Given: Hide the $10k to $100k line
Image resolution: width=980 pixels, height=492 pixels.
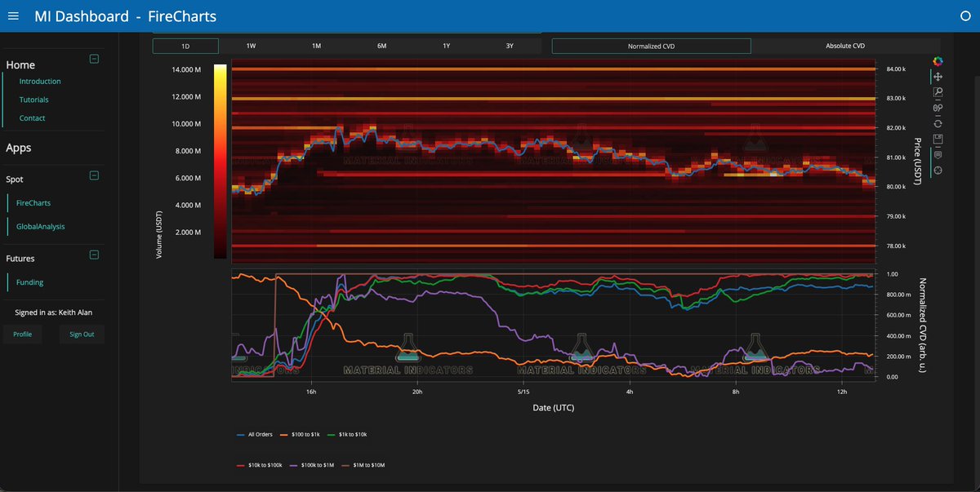Looking at the screenshot, I should 259,464.
